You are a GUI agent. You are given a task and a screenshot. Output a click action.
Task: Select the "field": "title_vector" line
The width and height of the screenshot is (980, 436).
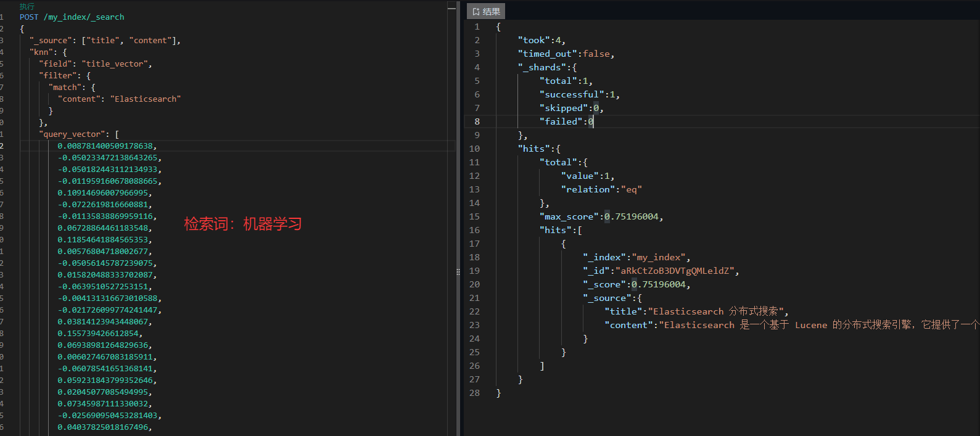96,64
